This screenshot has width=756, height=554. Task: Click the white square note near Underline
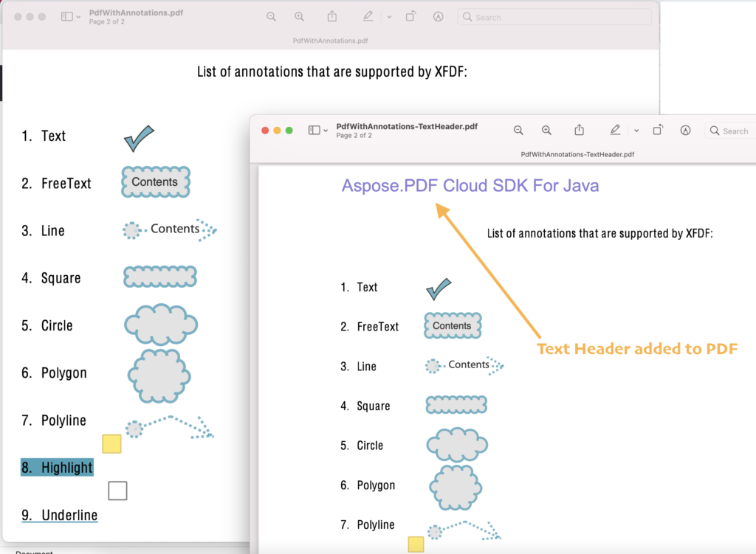click(117, 491)
